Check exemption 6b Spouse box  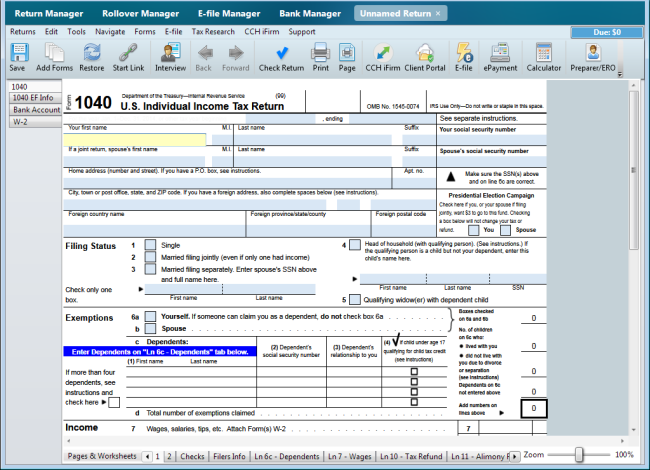click(150, 329)
